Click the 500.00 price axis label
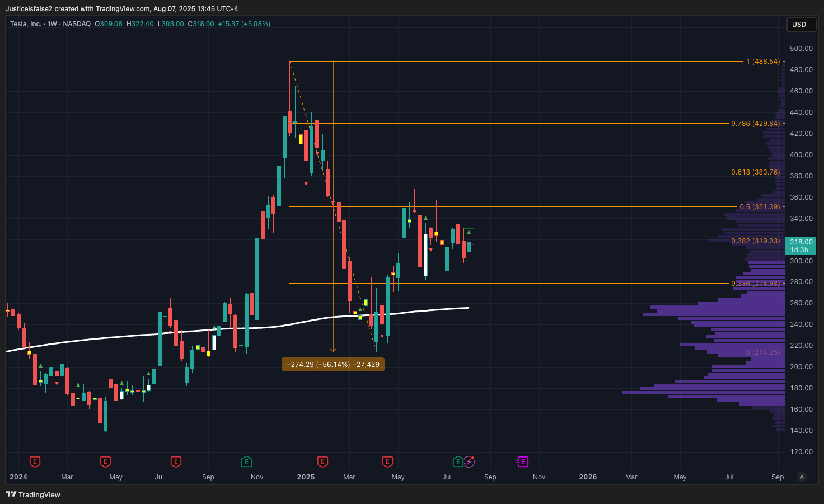The width and height of the screenshot is (824, 504). pos(801,49)
